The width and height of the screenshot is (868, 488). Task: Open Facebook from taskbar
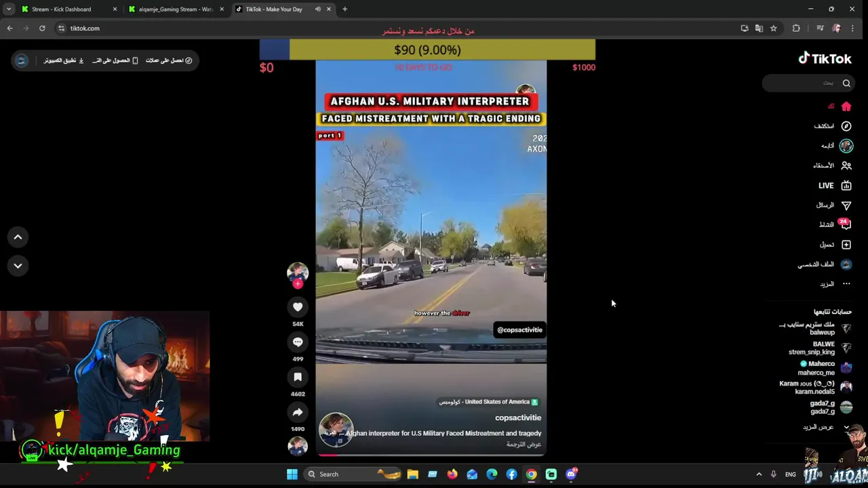(511, 474)
